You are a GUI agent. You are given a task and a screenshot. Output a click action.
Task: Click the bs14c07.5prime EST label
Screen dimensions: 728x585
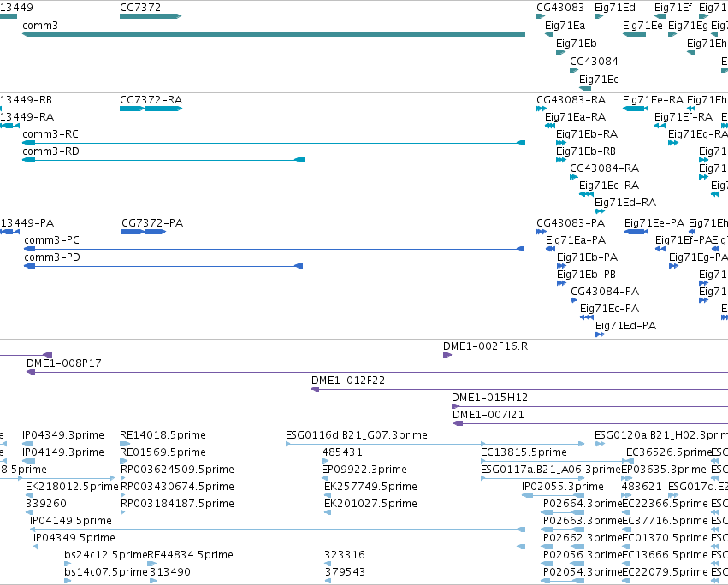(106, 572)
